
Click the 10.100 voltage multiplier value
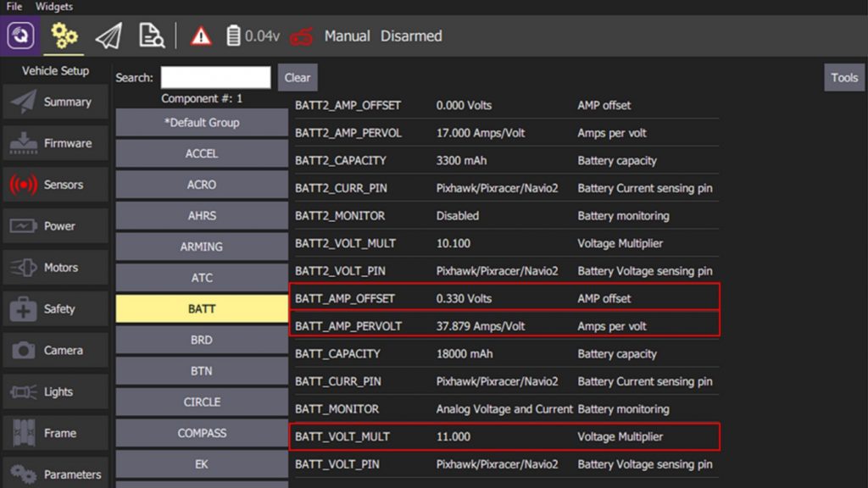tap(453, 243)
